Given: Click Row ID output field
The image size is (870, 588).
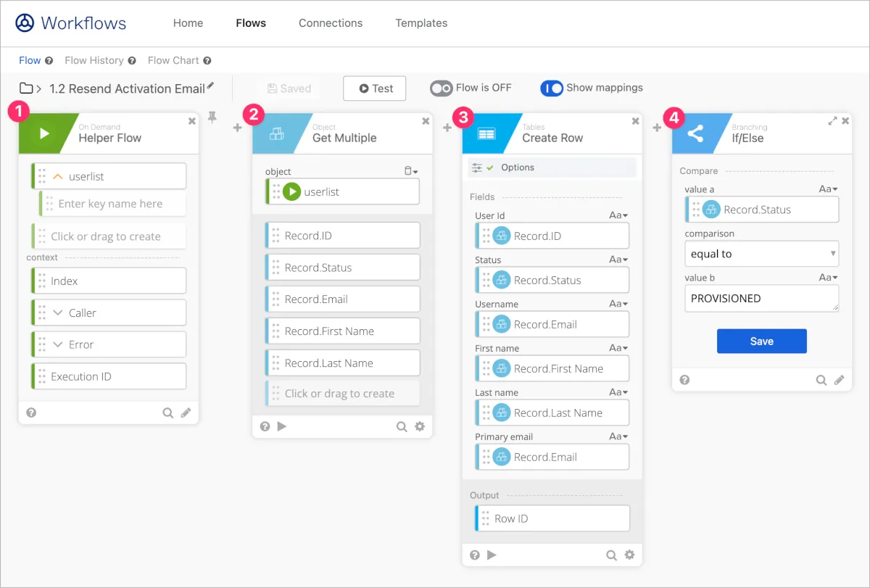Looking at the screenshot, I should 552,518.
